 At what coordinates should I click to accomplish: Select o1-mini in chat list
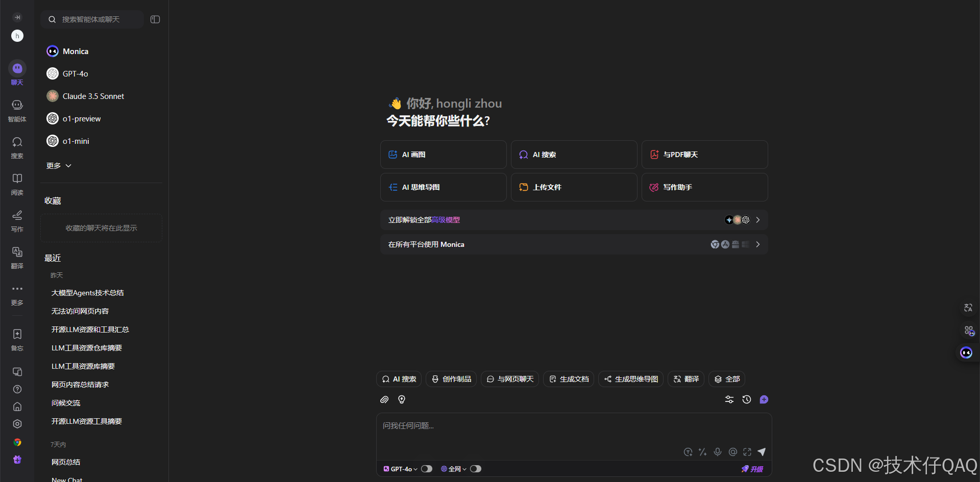point(101,141)
